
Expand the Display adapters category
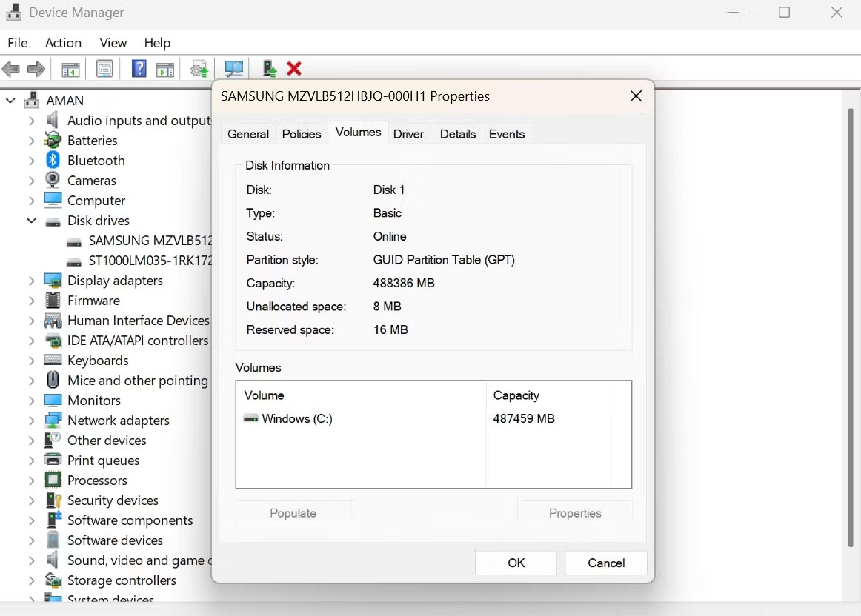(31, 281)
